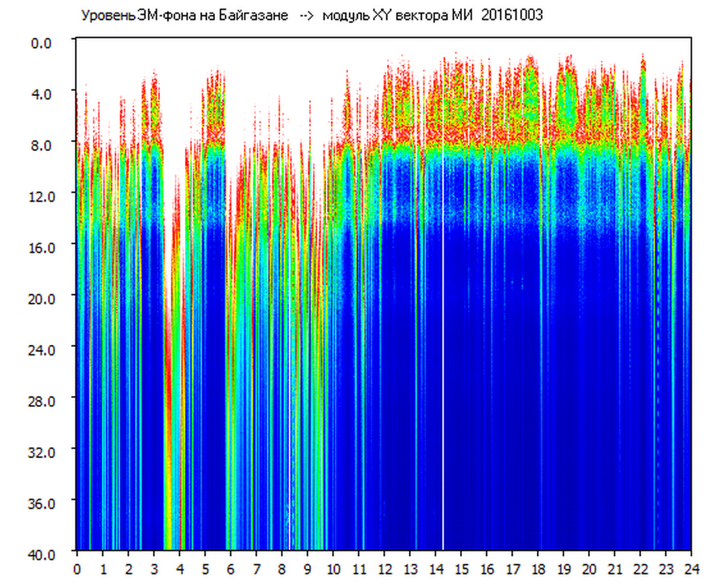Select hour 15 on the horizontal axis
716x588 pixels.
coord(461,569)
